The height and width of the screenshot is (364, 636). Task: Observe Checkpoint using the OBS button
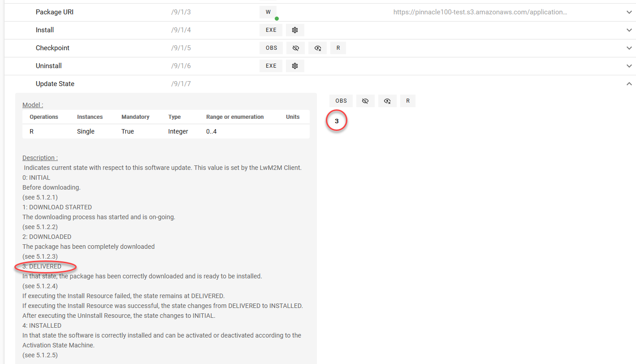point(271,48)
